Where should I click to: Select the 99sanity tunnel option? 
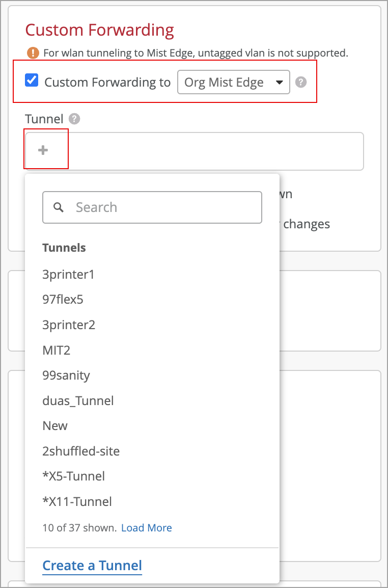(66, 376)
